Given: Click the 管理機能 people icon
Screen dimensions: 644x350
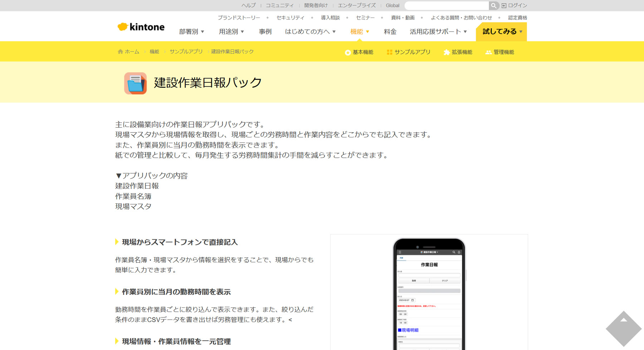Looking at the screenshot, I should (488, 52).
